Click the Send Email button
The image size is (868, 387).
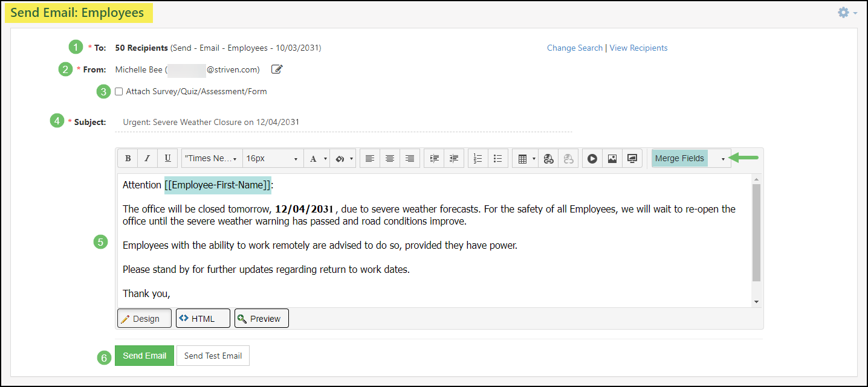click(x=144, y=356)
